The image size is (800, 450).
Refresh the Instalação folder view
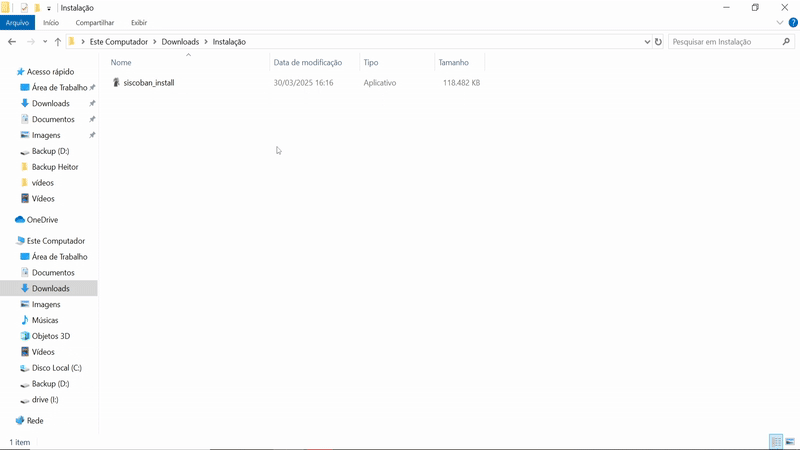658,42
